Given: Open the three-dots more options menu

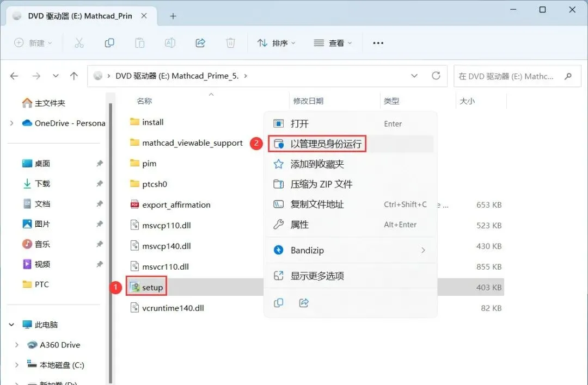Looking at the screenshot, I should tap(378, 43).
